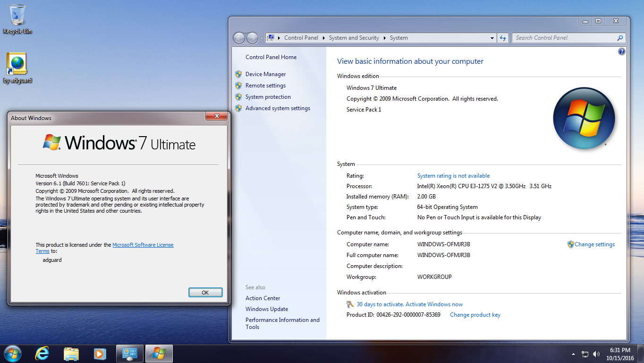644x363 pixels.
Task: Maximize the System Control Panel window
Action: pyautogui.click(x=598, y=21)
